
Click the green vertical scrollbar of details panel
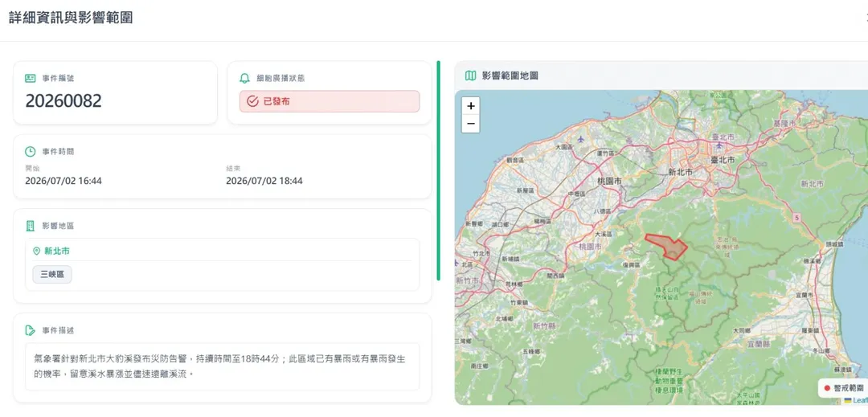click(439, 170)
